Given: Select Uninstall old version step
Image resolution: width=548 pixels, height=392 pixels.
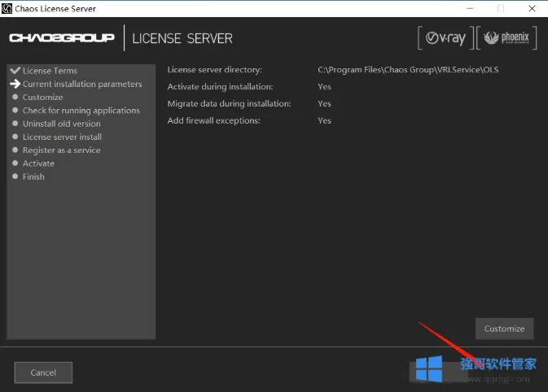Looking at the screenshot, I should [62, 124].
